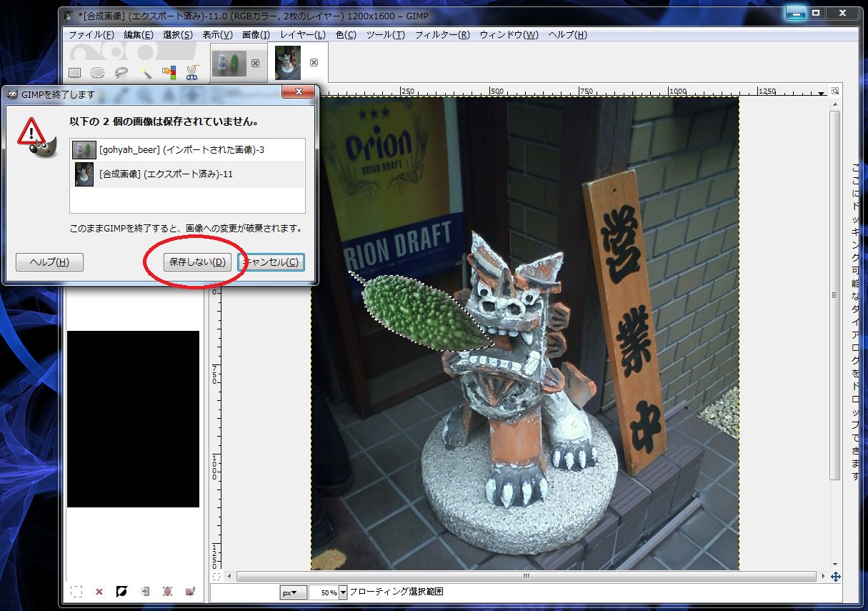
Task: Minimize the GIMP main window
Action: 795,12
